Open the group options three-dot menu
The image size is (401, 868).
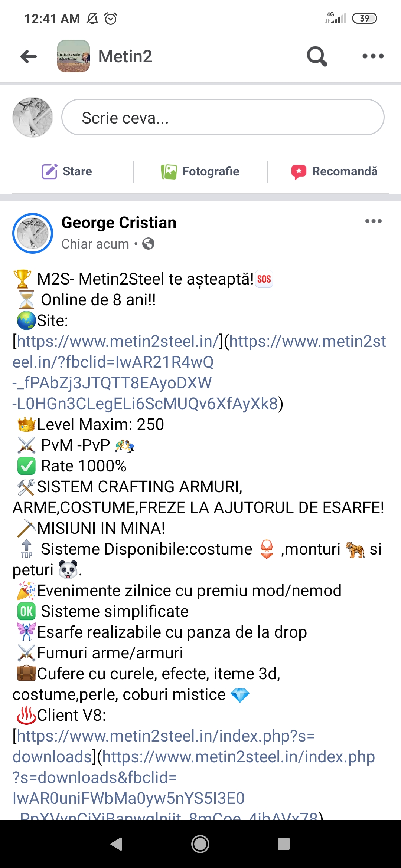pos(373,56)
